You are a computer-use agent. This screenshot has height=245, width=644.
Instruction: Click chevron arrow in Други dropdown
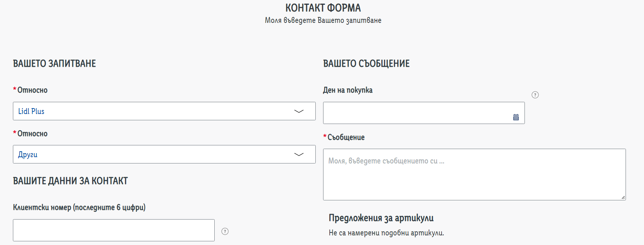tap(299, 154)
